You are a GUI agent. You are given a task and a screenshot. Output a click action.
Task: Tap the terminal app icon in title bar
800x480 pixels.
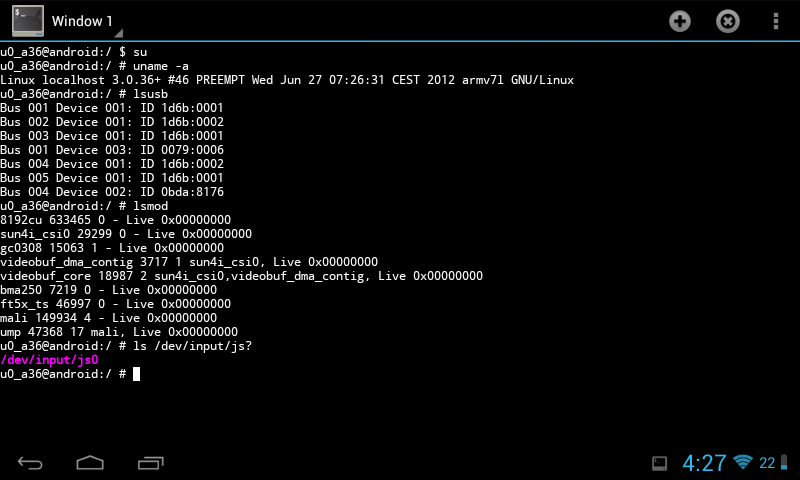[28, 21]
